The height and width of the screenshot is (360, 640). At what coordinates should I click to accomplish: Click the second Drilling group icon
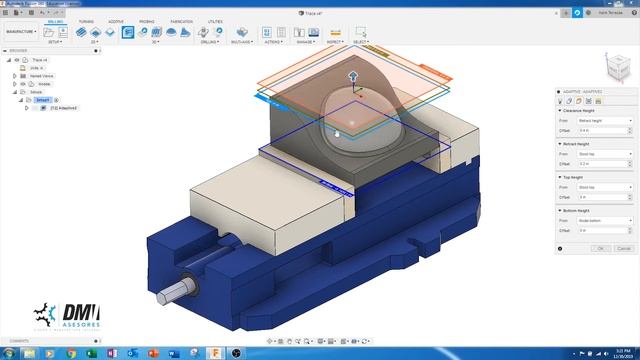[218, 32]
